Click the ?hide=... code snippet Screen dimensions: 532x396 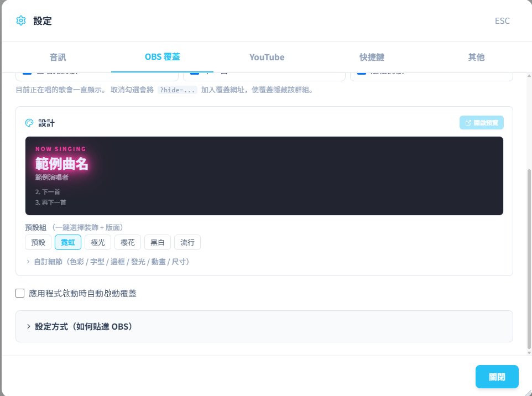coord(177,90)
